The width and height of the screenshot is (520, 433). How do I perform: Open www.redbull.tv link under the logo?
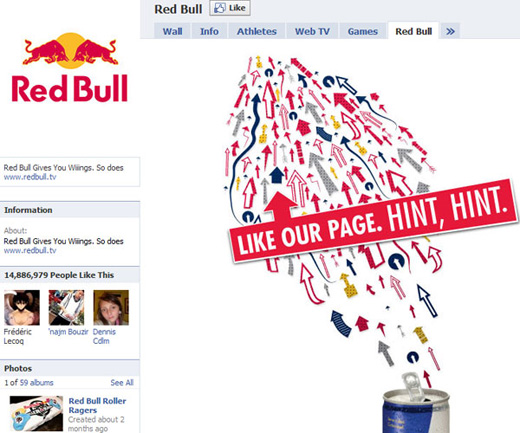[x=30, y=177]
